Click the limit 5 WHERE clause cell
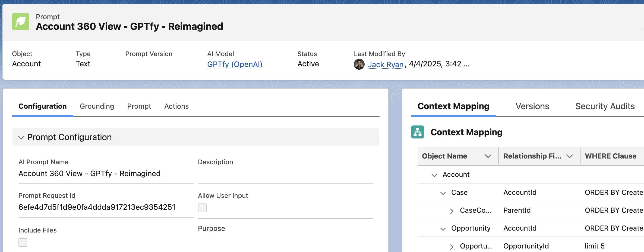 point(595,246)
